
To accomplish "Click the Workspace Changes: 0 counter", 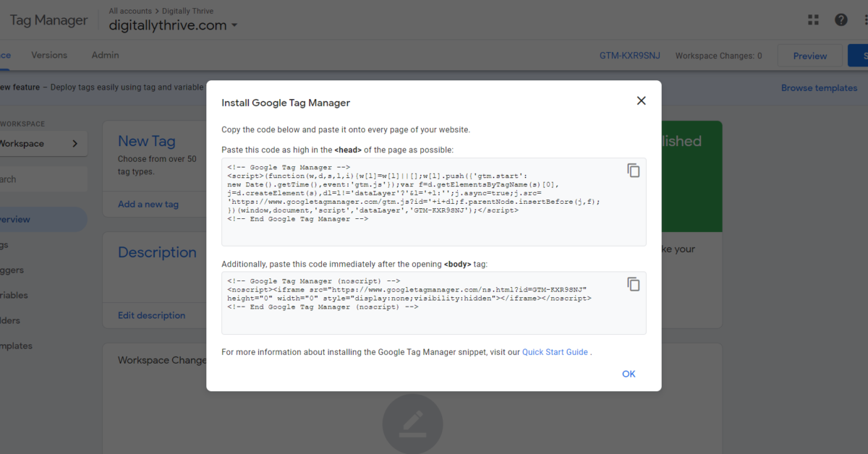I will point(719,56).
